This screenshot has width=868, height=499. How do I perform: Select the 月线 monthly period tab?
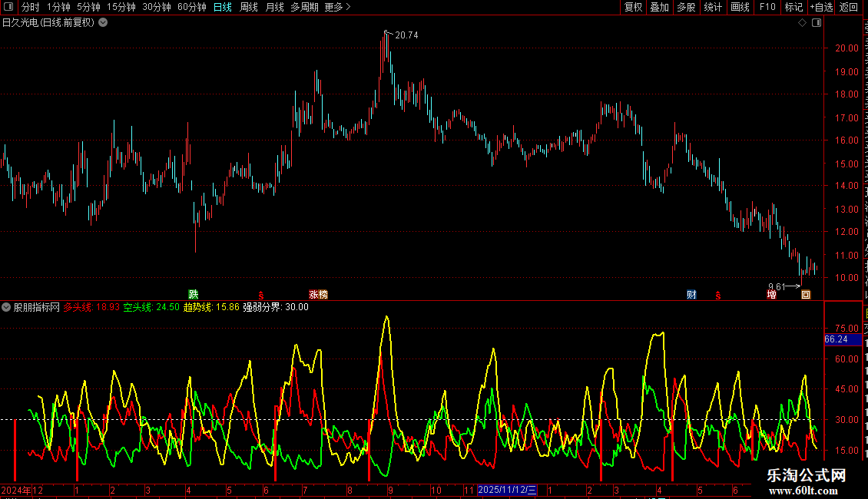[x=274, y=7]
